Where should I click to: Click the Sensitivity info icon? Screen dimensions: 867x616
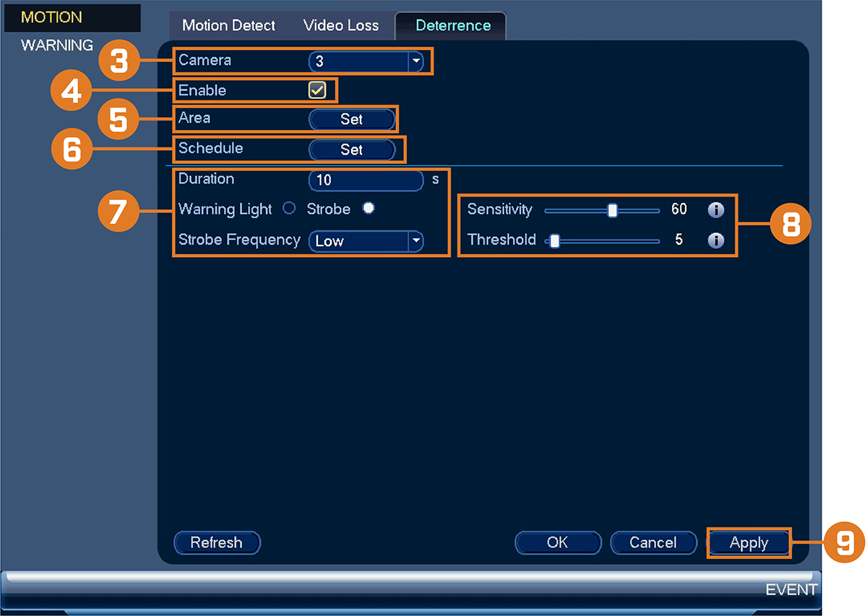[x=715, y=210]
